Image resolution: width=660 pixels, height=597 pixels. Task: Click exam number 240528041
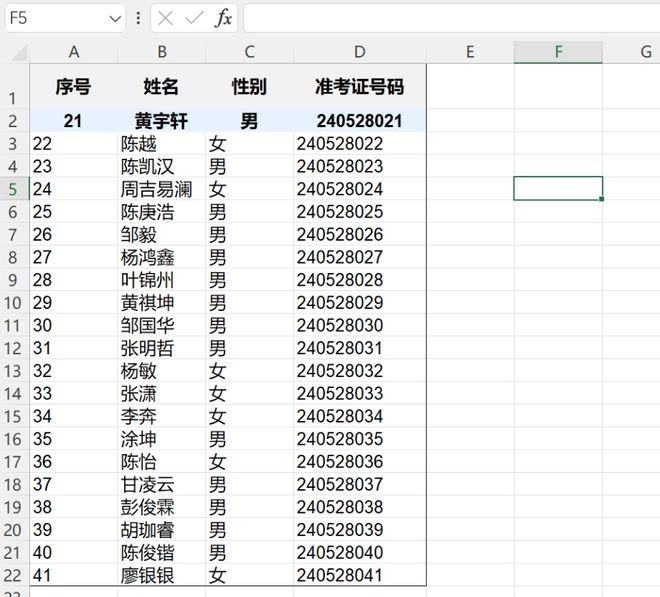pos(360,575)
